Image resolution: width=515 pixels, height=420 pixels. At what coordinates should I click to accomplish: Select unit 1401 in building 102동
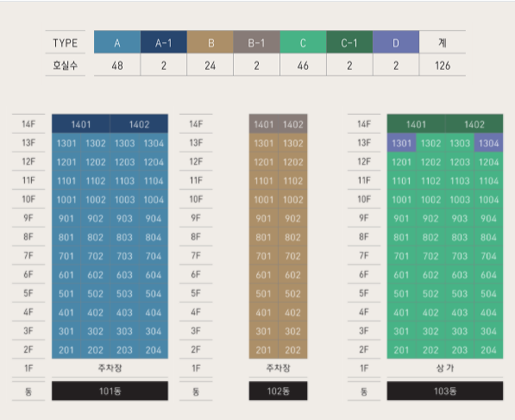tap(264, 124)
